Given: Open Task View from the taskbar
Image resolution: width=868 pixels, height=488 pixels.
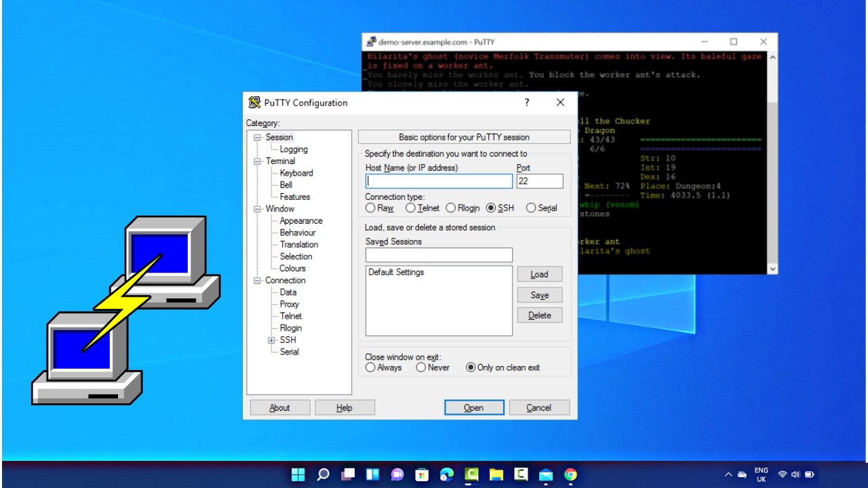Looking at the screenshot, I should point(348,475).
